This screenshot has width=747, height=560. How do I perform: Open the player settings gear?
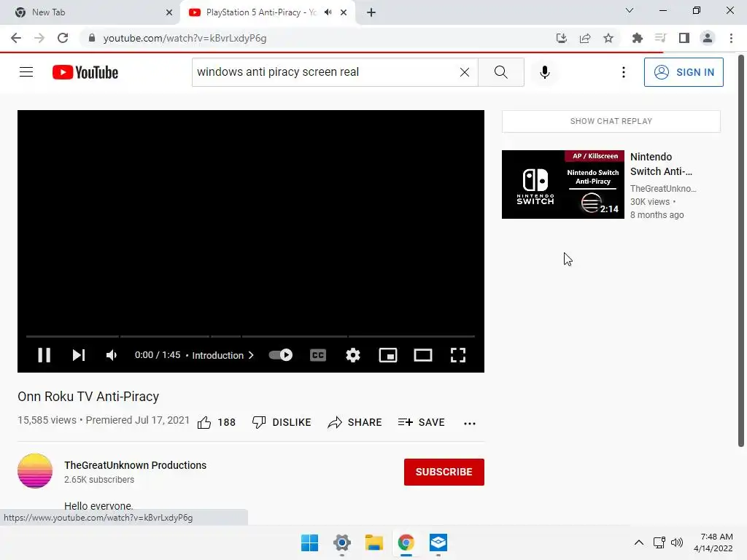[x=352, y=355]
